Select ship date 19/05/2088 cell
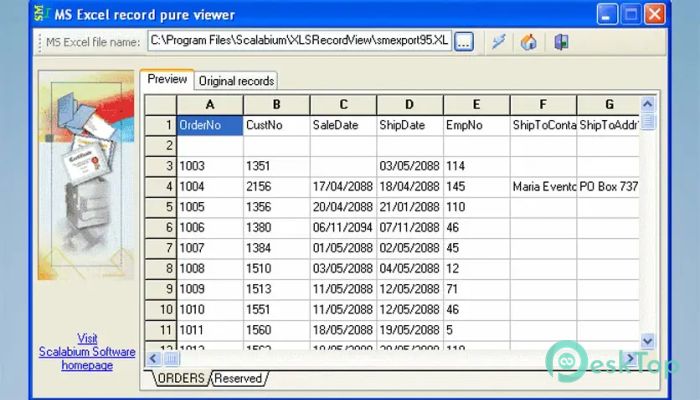700x400 pixels. 410,330
